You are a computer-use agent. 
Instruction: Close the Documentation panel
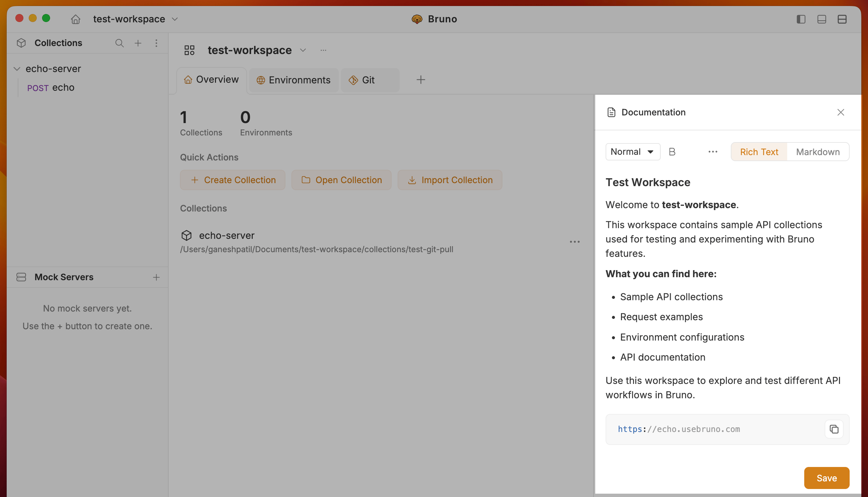click(x=841, y=112)
